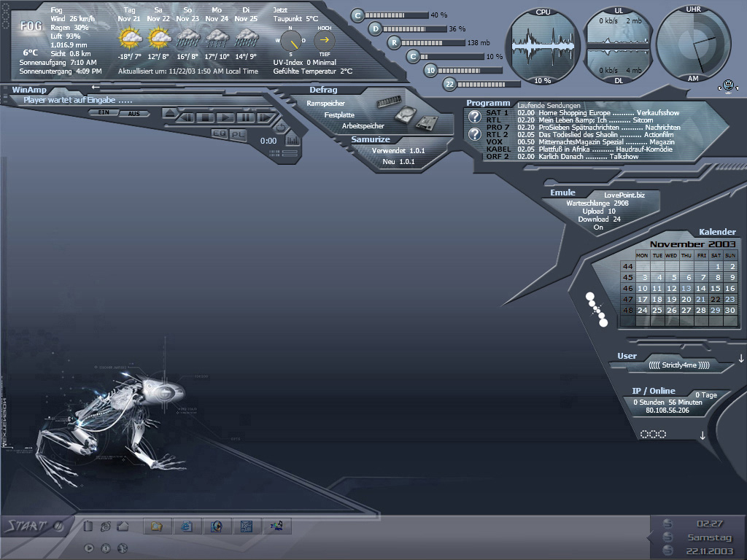Click the WinAmp eject button

[170, 113]
